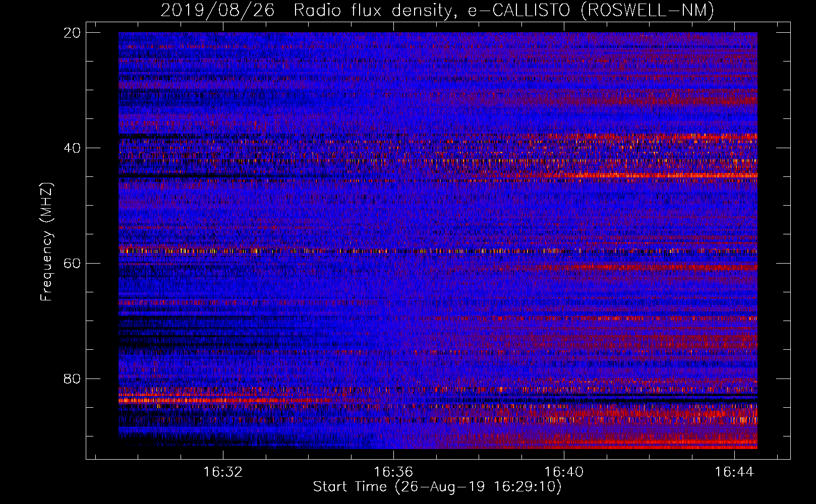Click the '16:40' time tick label
The image size is (816, 504).
point(563,472)
